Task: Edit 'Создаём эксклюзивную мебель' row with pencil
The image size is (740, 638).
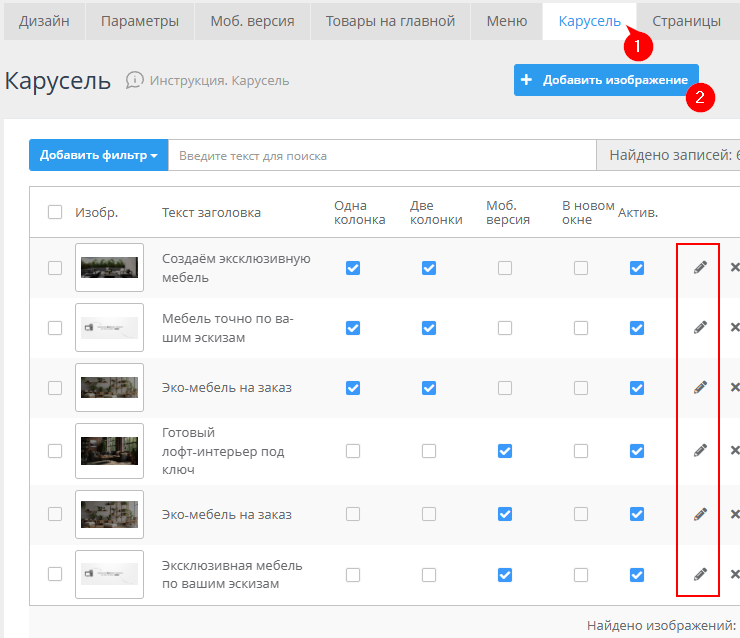Action: click(700, 268)
